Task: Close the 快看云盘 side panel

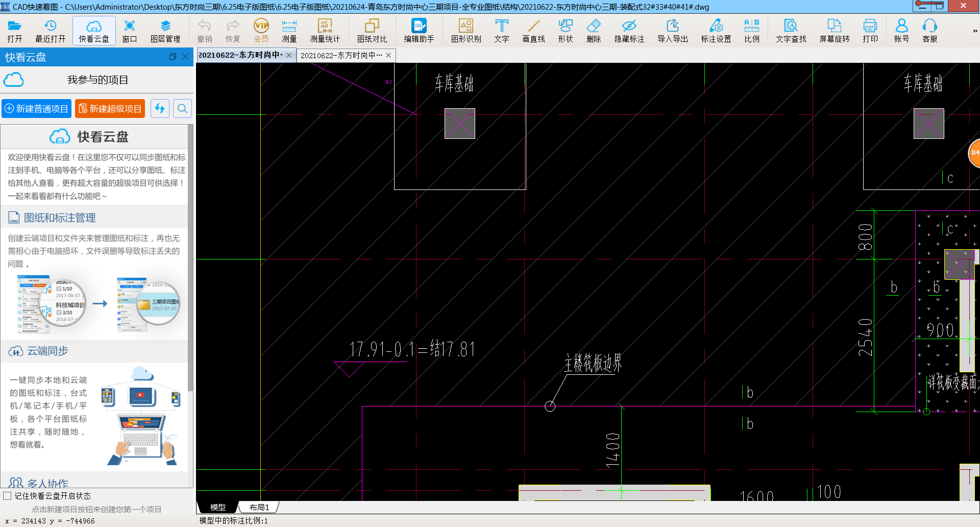Action: coord(186,57)
